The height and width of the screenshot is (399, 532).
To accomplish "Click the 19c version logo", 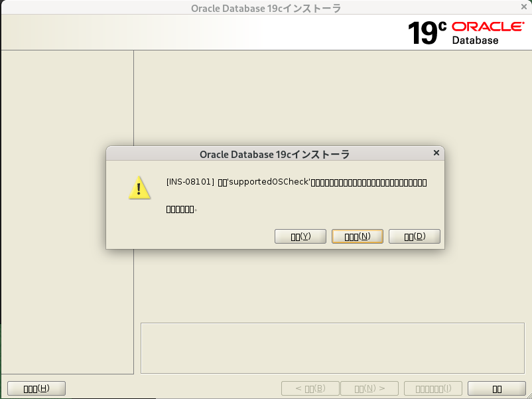I will point(425,31).
